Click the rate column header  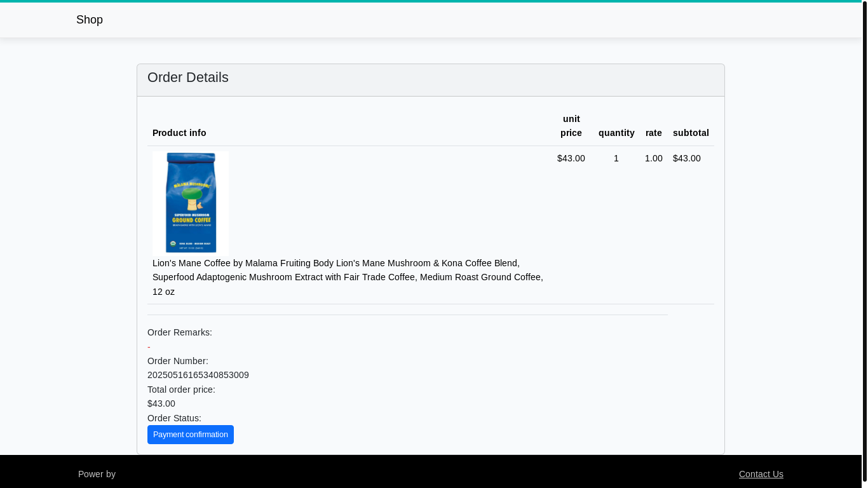tap(654, 133)
